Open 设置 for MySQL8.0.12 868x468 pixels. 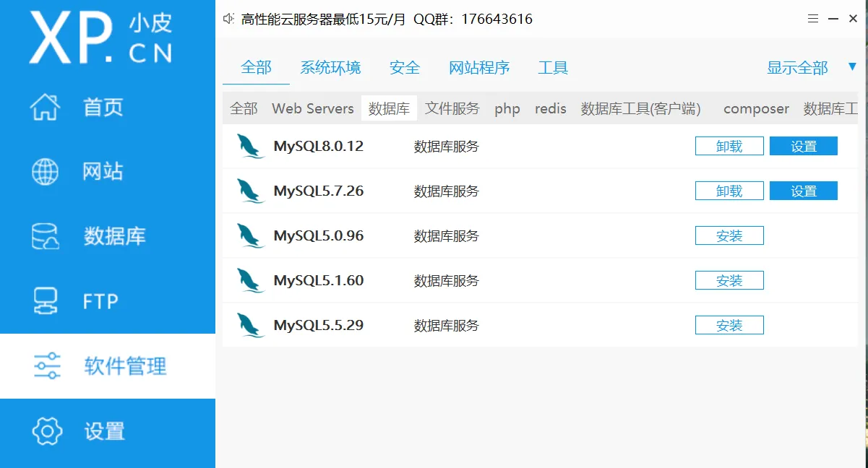point(804,146)
